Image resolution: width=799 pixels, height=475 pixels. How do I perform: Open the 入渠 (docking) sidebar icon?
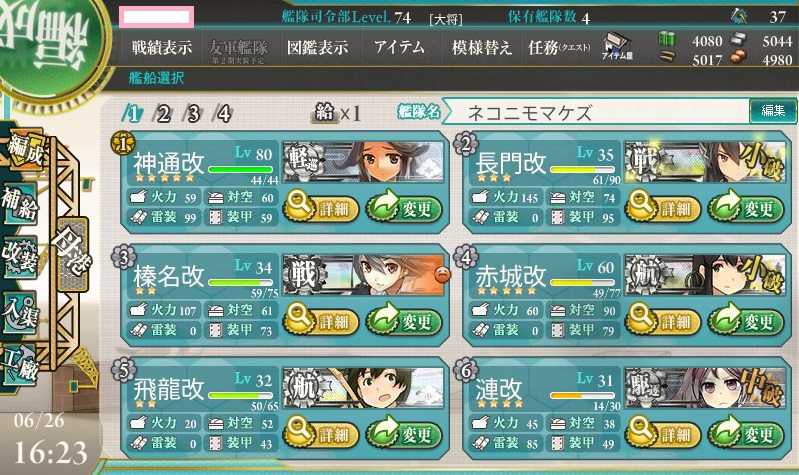point(20,311)
